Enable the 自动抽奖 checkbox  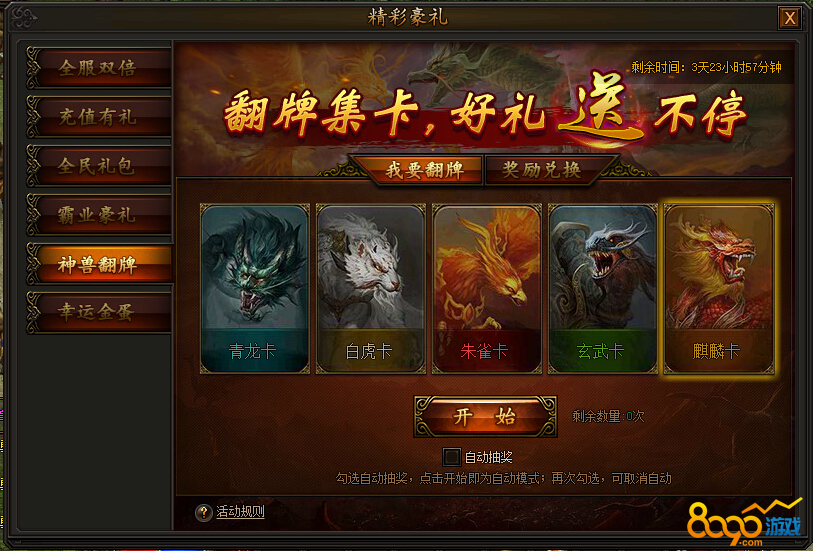451,457
